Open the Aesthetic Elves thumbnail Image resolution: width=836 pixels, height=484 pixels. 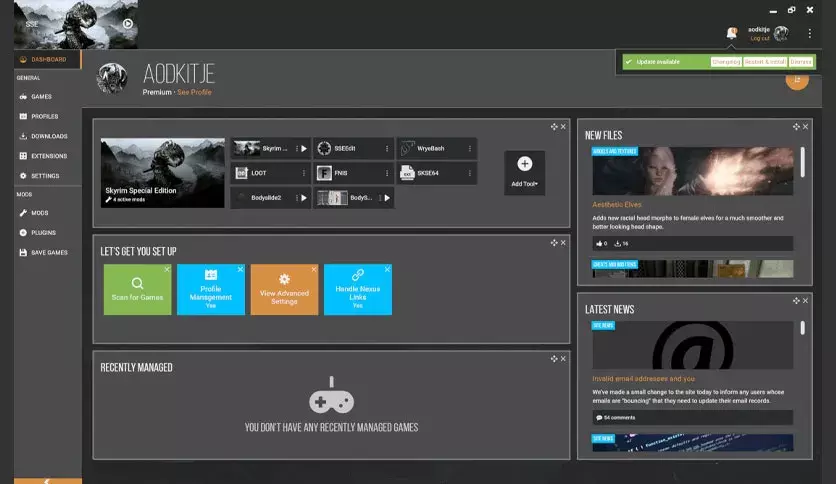(x=693, y=171)
